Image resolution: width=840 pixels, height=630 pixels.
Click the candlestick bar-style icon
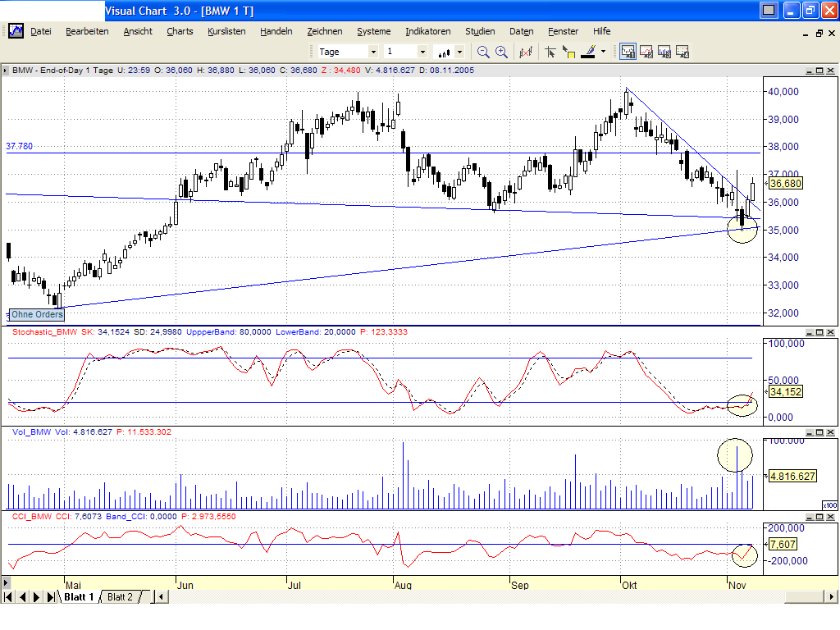tap(443, 51)
